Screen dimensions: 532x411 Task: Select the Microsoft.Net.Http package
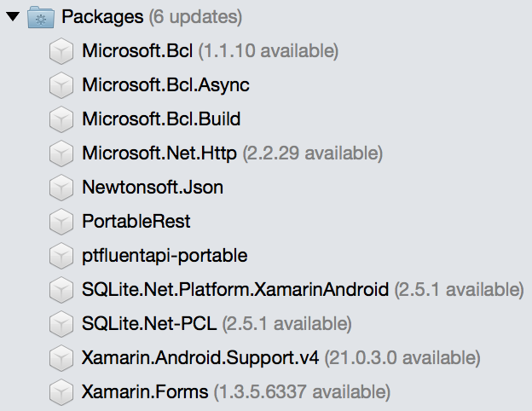(159, 153)
